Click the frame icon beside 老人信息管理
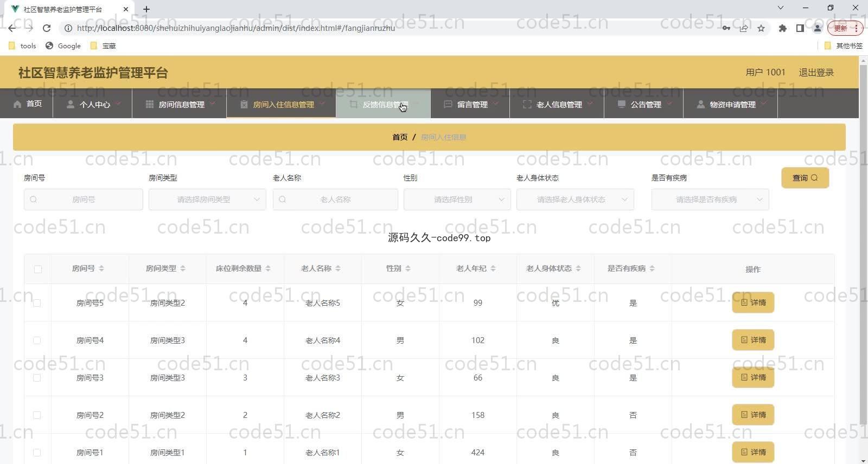 527,104
